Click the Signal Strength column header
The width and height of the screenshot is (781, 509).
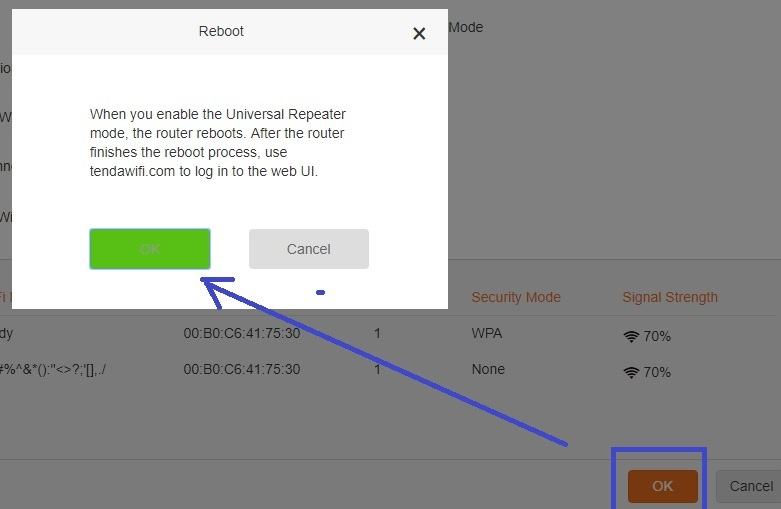(670, 297)
